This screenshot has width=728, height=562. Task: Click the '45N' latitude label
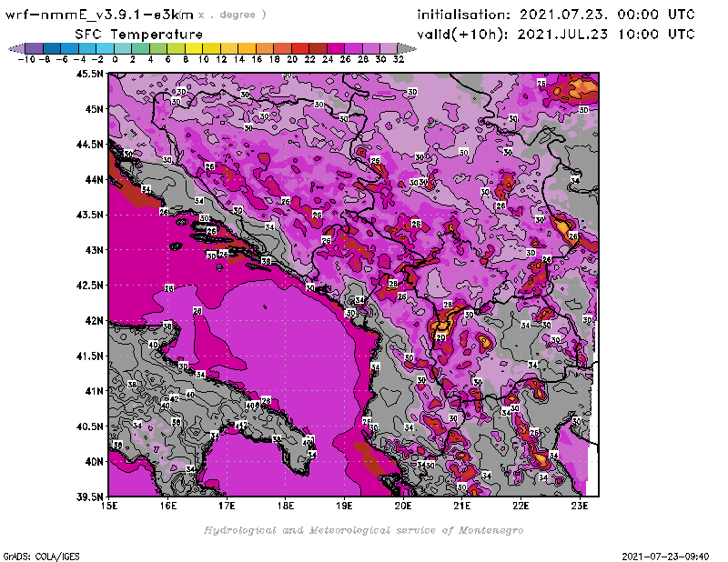[94, 109]
